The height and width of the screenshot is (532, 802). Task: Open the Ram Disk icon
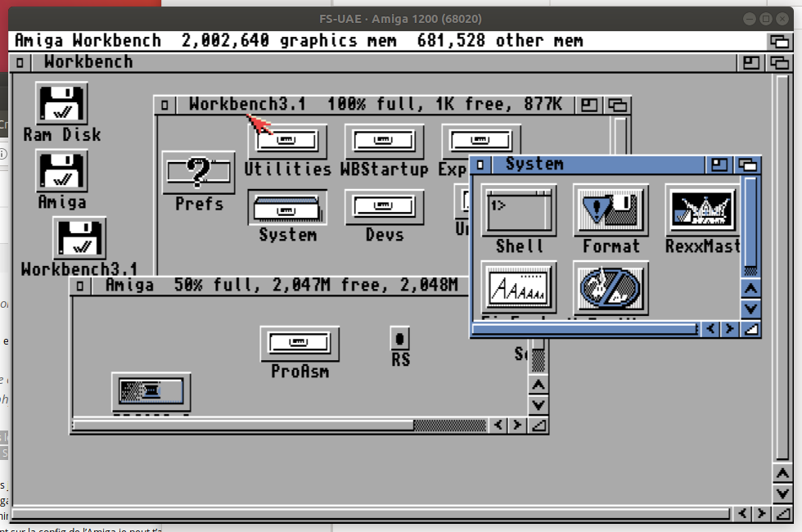61,103
